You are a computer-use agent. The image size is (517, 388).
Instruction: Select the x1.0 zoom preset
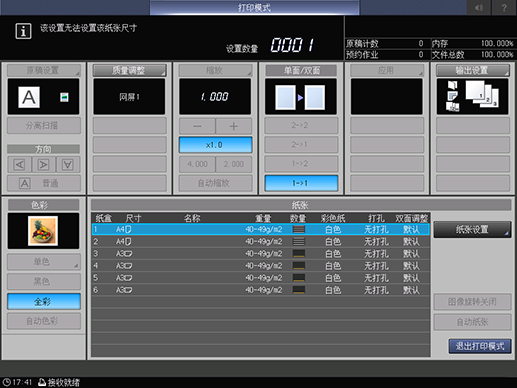pos(215,145)
